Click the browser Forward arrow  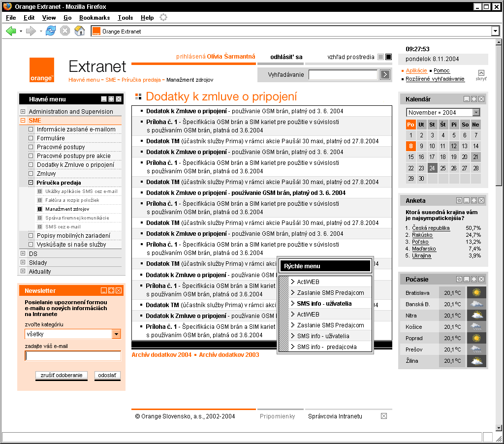(x=31, y=31)
